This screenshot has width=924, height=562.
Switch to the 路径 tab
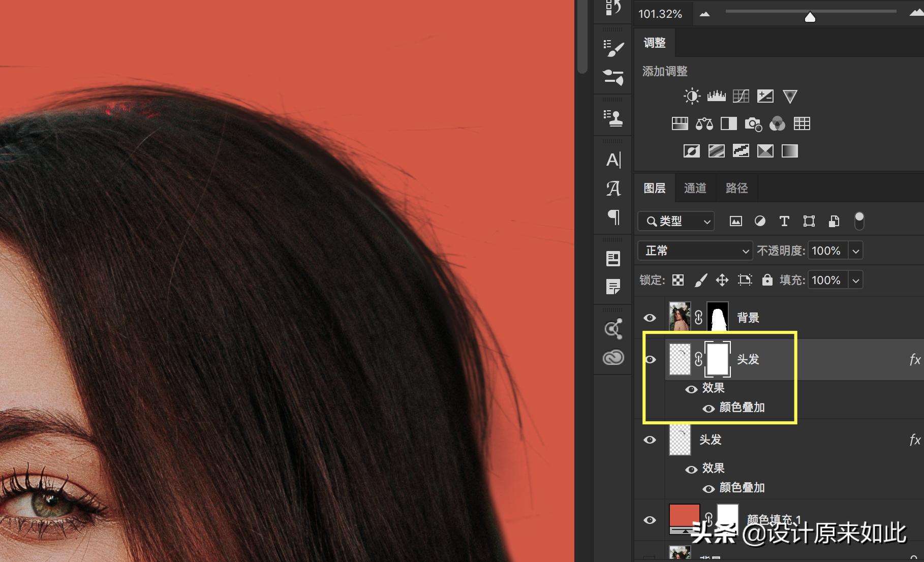736,188
